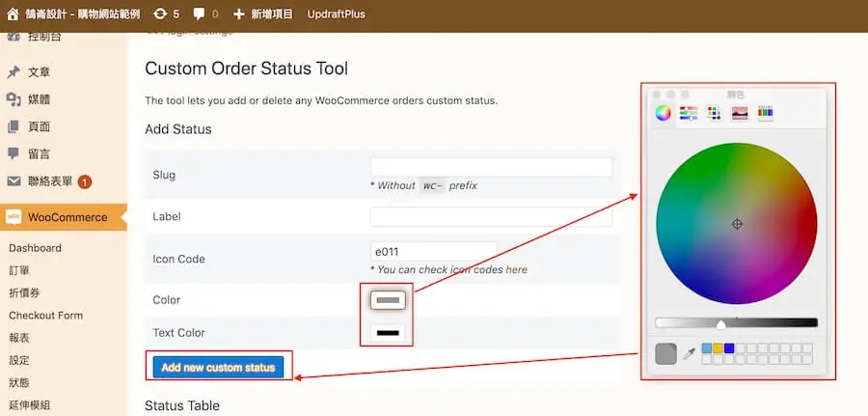868x416 pixels.
Task: Click the plus icon beside 新增項目
Action: click(238, 14)
